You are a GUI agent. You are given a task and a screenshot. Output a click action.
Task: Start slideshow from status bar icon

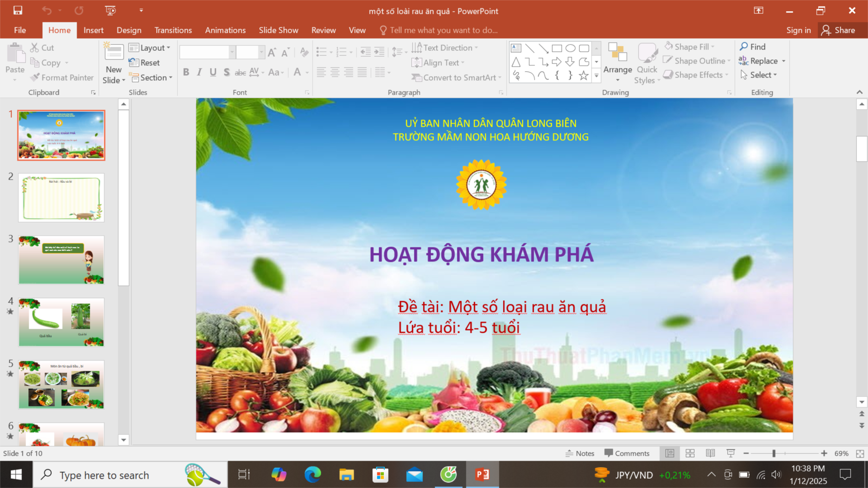point(731,453)
